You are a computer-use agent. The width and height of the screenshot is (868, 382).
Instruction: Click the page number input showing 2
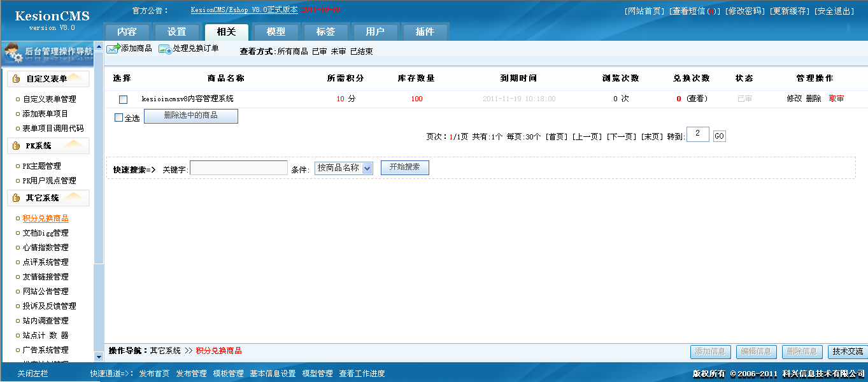point(697,135)
